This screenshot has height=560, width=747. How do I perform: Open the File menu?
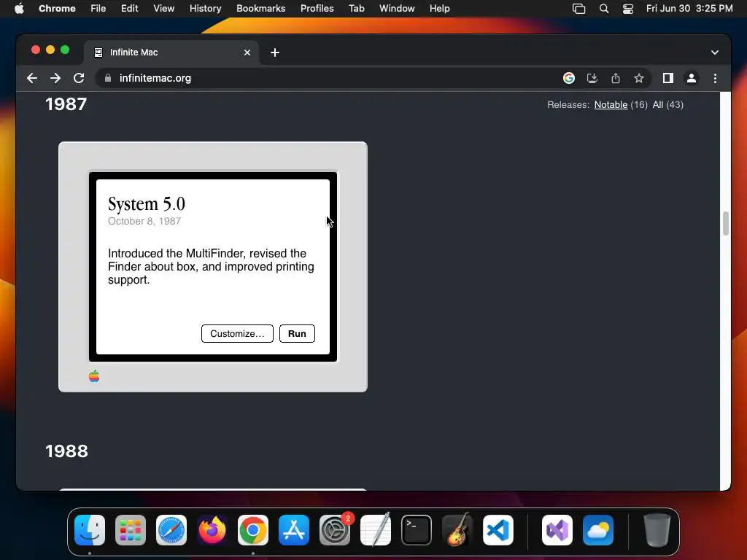click(98, 9)
